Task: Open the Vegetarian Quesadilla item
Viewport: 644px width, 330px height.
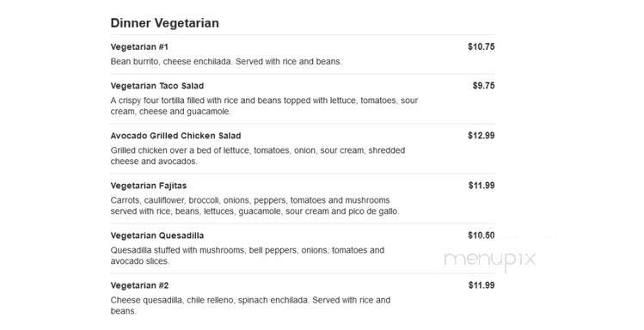Action: pyautogui.click(x=157, y=235)
